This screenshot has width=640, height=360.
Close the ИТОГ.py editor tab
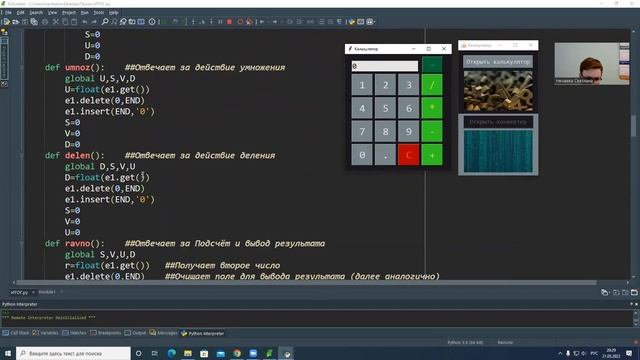tap(33, 292)
